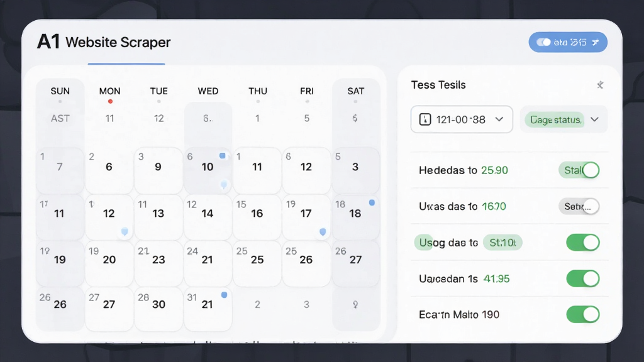This screenshot has height=362, width=644.
Task: Expand the 121-00-88 dropdown chevron
Action: pyautogui.click(x=499, y=119)
